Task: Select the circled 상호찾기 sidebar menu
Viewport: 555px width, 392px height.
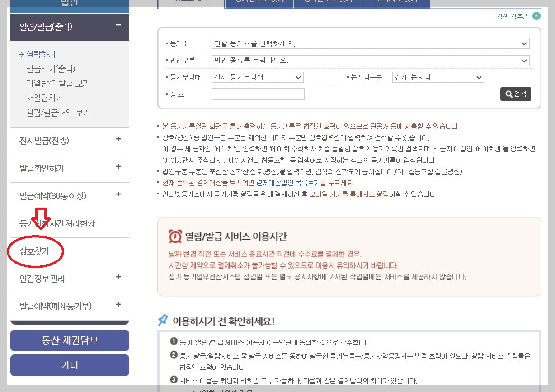Action: pyautogui.click(x=34, y=251)
